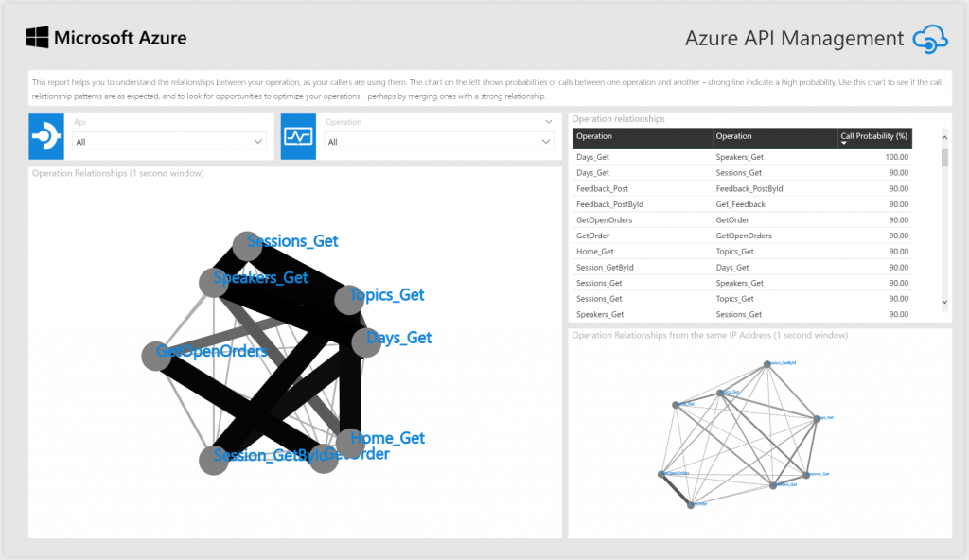Click the table scrollbar up arrow
The width and height of the screenshot is (969, 560).
point(944,137)
